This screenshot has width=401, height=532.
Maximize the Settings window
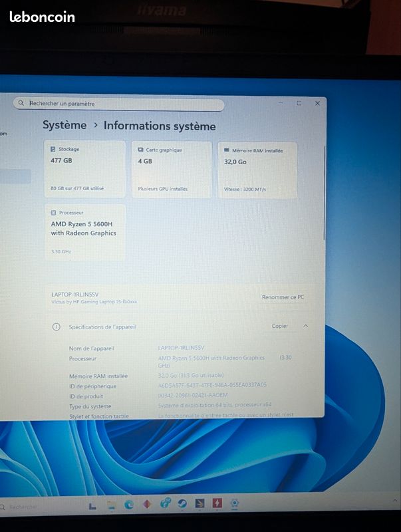pyautogui.click(x=299, y=103)
